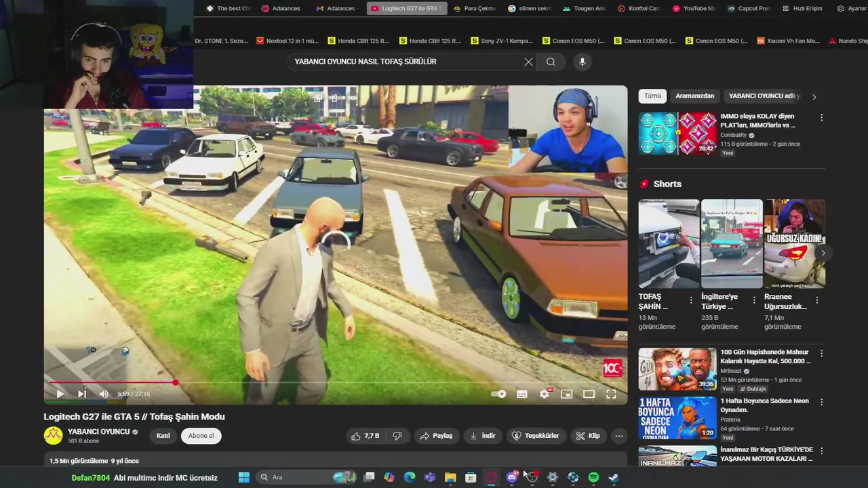Expand more filter chips with the arrow
The height and width of the screenshot is (488, 868).
[x=814, y=96]
